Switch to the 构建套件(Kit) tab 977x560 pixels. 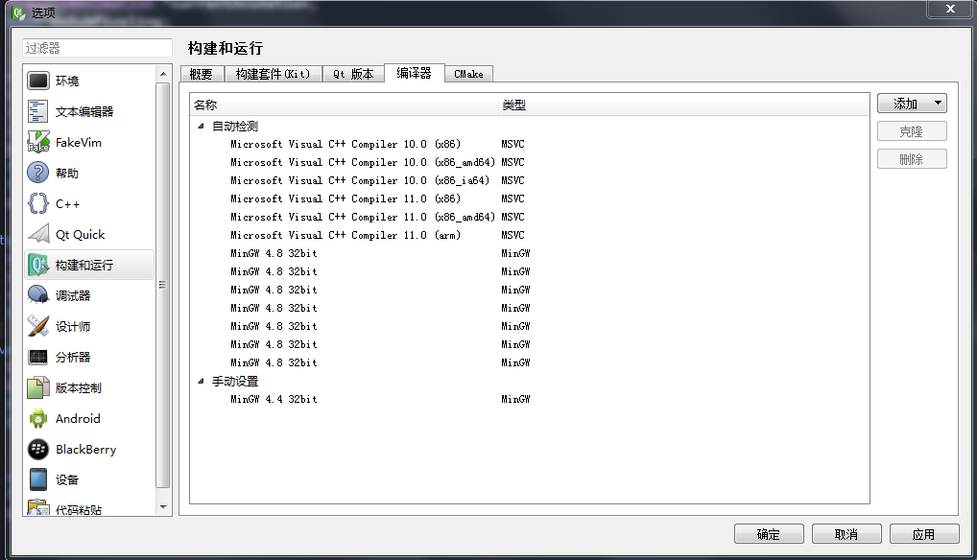point(273,74)
